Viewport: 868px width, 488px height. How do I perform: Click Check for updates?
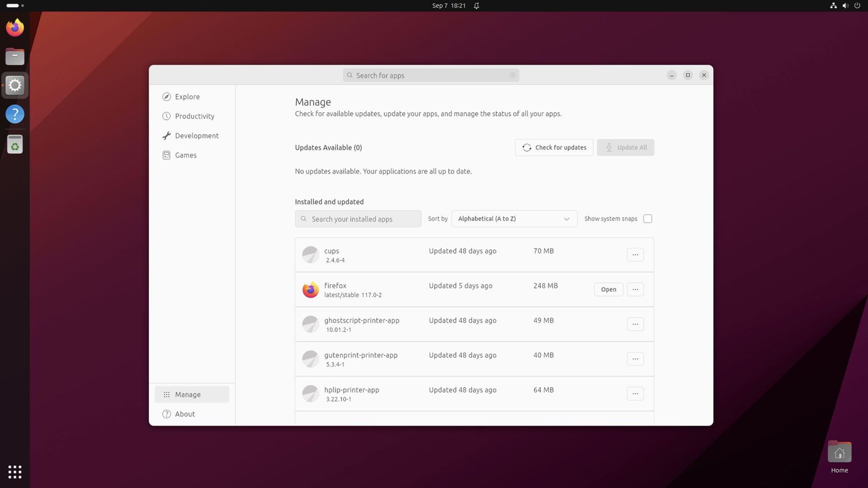553,147
